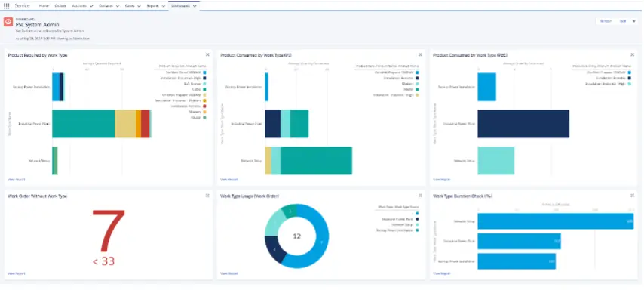
Task: Open the Reports tab dropdown chevron
Action: pyautogui.click(x=163, y=6)
